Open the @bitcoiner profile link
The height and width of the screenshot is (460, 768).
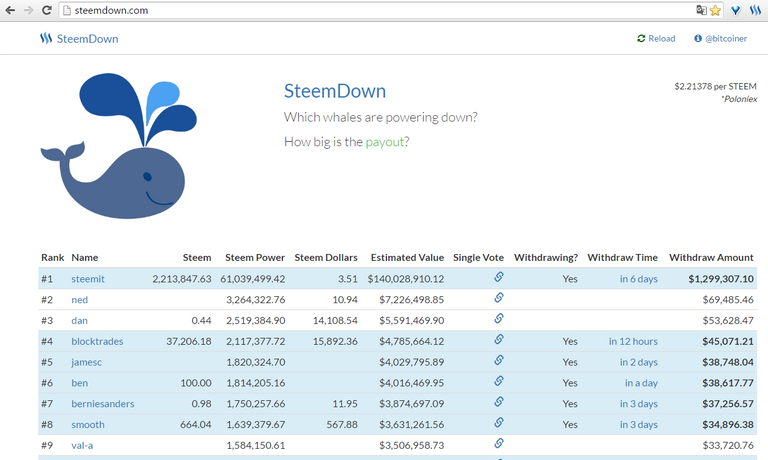click(720, 38)
